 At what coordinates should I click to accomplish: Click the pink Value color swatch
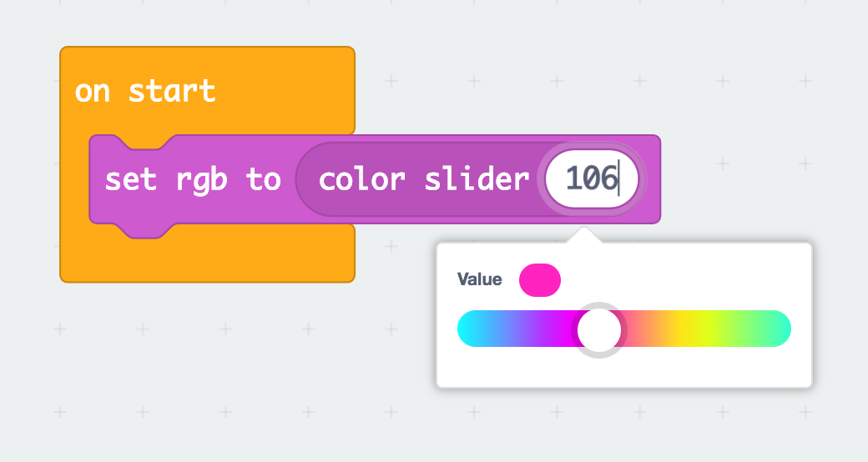540,280
